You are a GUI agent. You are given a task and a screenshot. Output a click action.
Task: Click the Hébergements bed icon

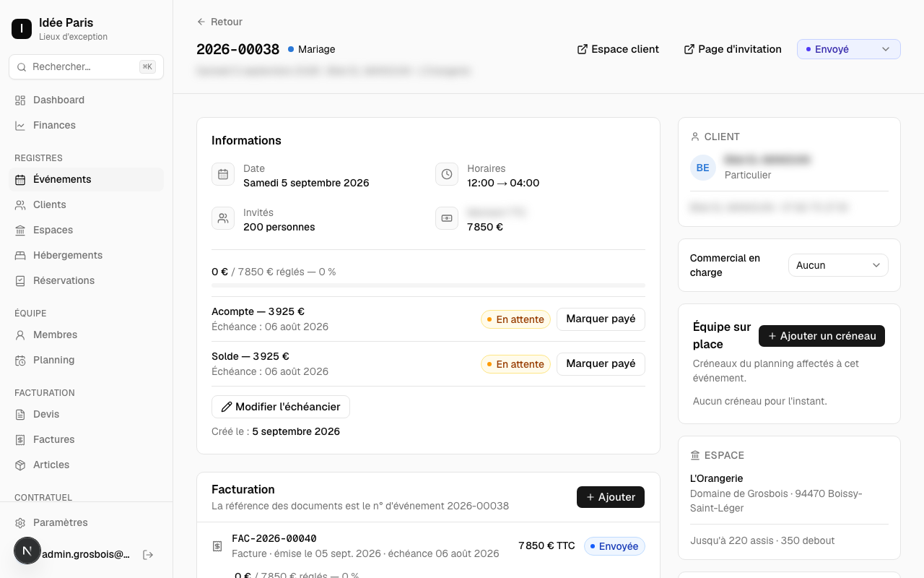[20, 255]
